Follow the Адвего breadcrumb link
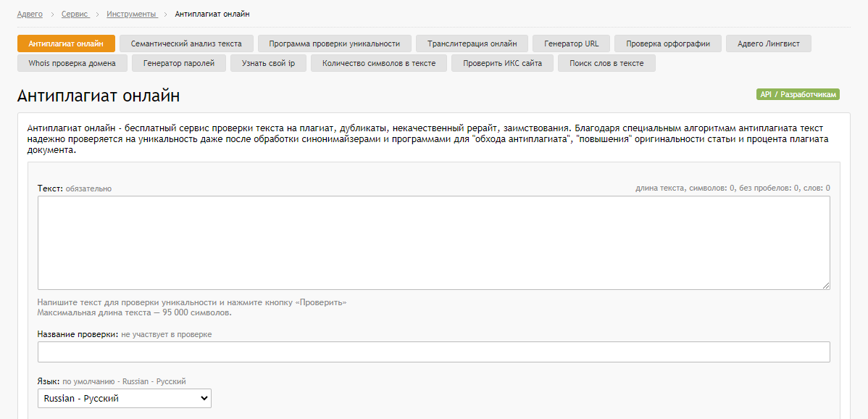 coord(30,14)
